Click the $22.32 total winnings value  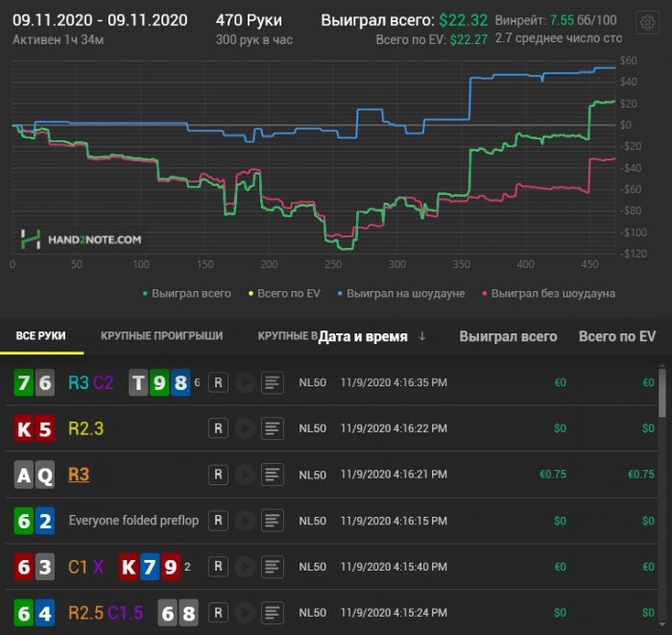(x=464, y=20)
